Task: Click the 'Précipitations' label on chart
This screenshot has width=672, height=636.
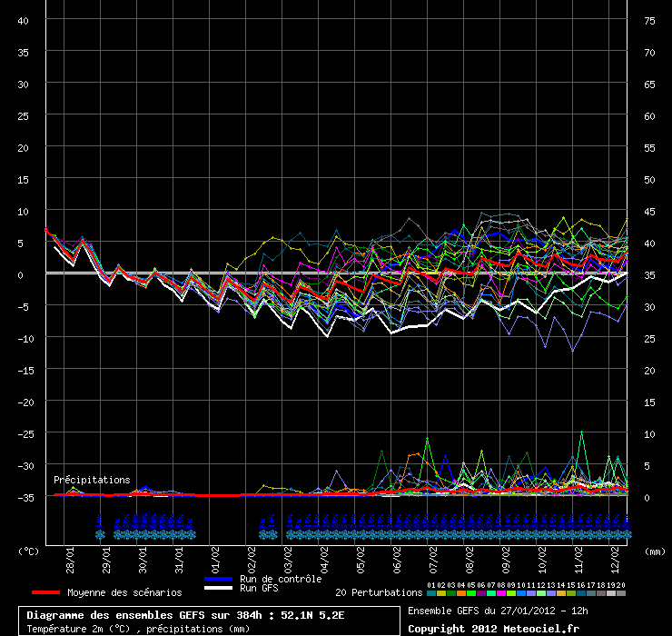Action: (x=92, y=480)
